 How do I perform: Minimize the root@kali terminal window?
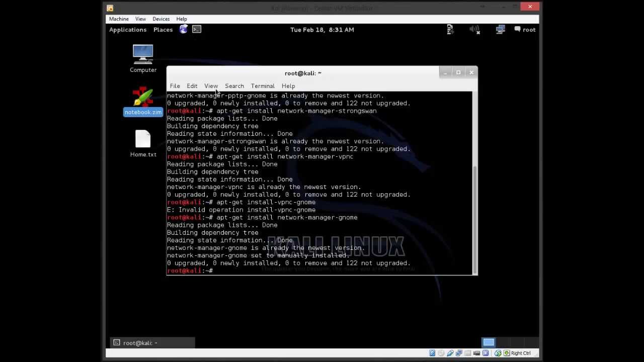pyautogui.click(x=445, y=73)
